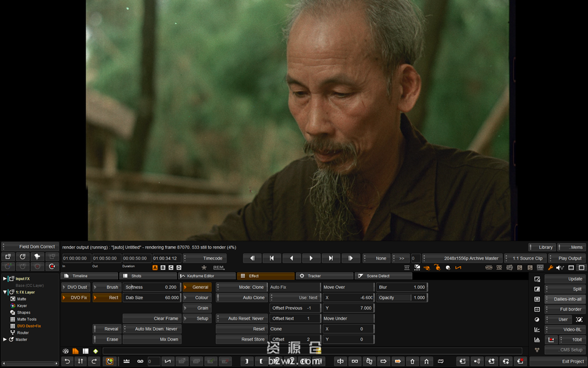Image resolution: width=588 pixels, height=368 pixels.
Task: Click the Undo arrow in the bottom toolbar
Action: pos(68,361)
